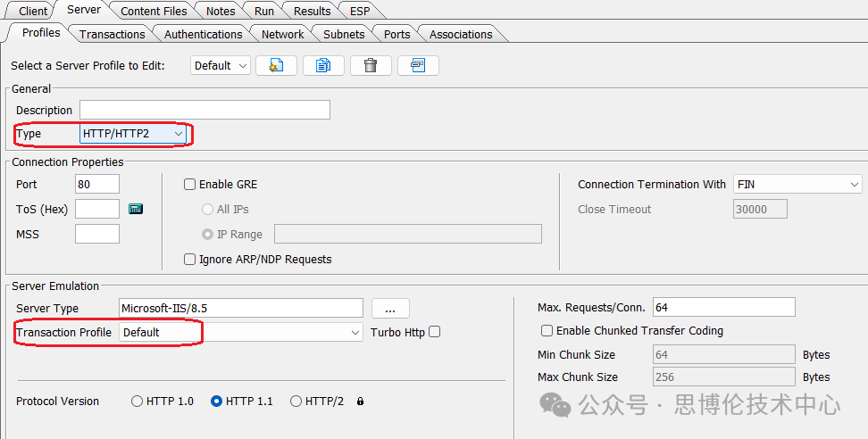Image resolution: width=868 pixels, height=439 pixels.
Task: Toggle the Turbo Http checkbox
Action: point(435,332)
